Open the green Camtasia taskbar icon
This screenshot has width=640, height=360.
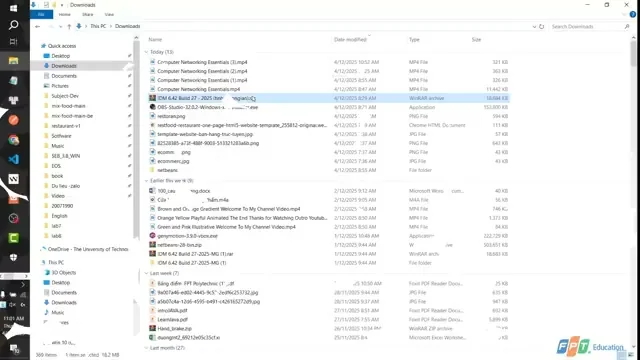[x=13, y=238]
